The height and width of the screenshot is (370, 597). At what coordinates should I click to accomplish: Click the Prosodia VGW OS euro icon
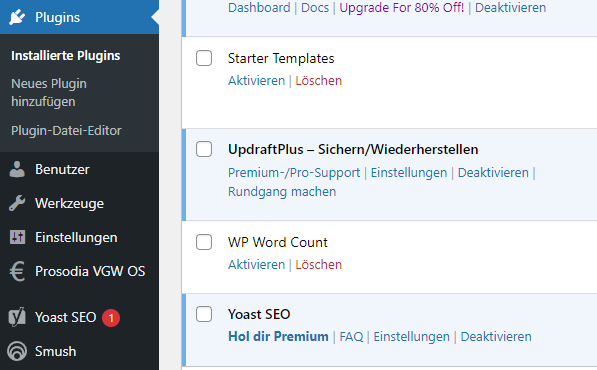[x=17, y=271]
